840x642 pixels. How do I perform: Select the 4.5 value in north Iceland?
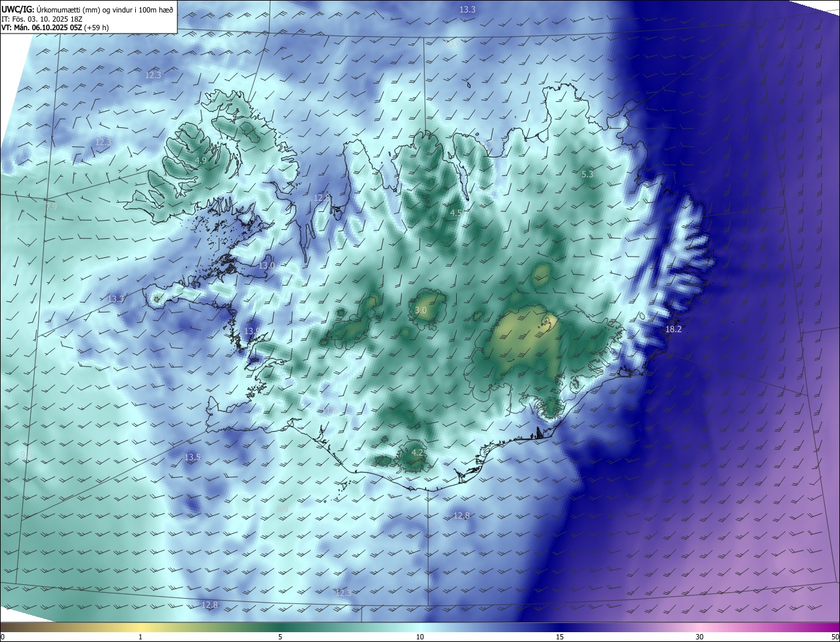455,213
